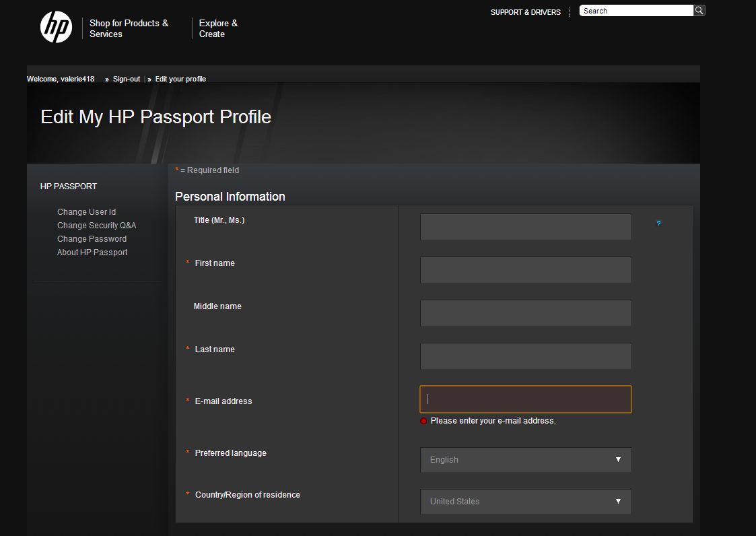Go to Support & Drivers

pyautogui.click(x=526, y=12)
